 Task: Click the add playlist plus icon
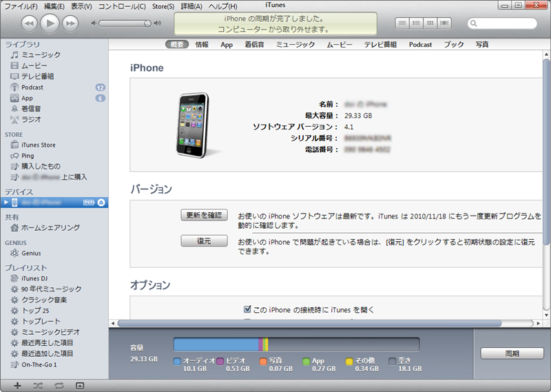tap(18, 386)
